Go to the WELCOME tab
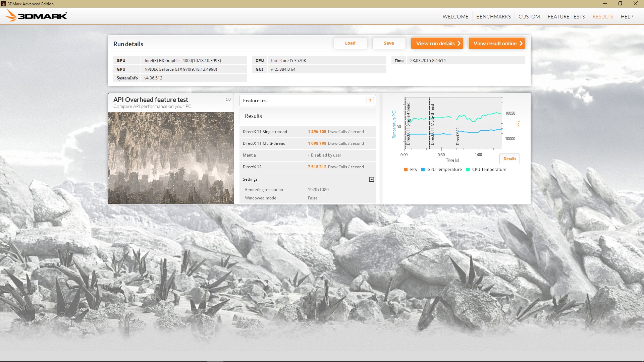 point(455,16)
